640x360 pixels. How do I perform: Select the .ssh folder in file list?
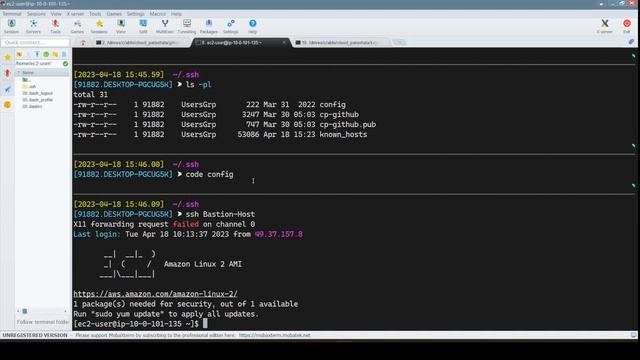pos(29,87)
